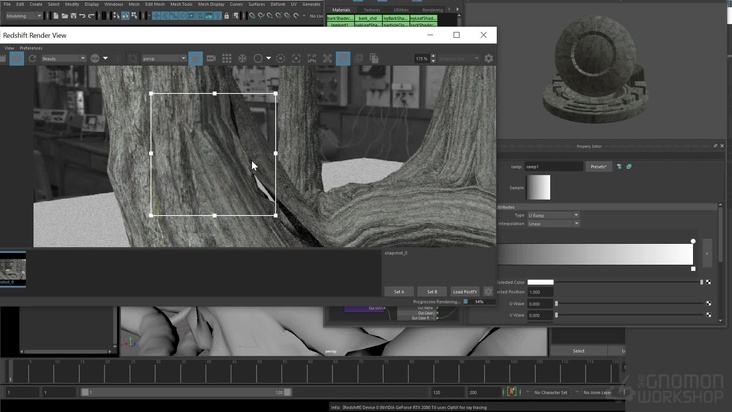
Task: Click the checker map button beside U Wave
Action: tap(709, 304)
